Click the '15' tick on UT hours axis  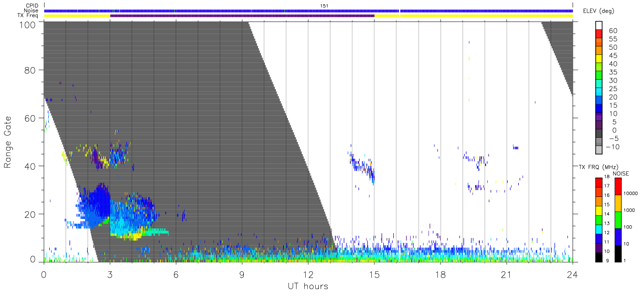coord(374,274)
